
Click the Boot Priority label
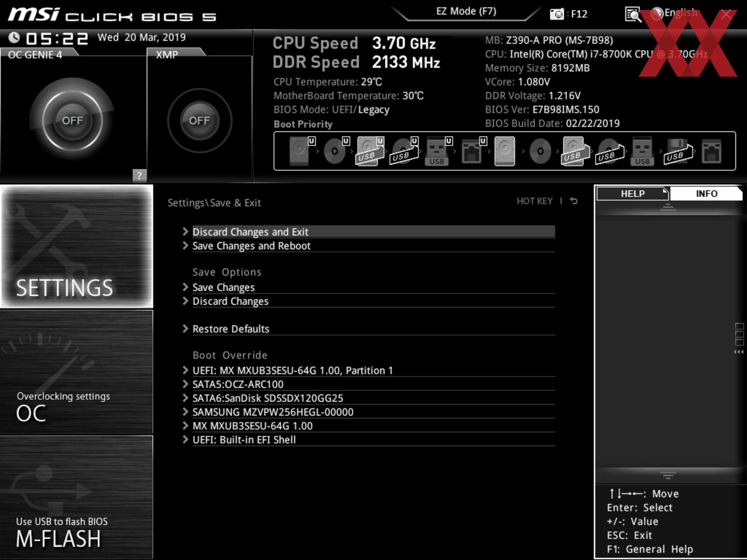point(303,124)
